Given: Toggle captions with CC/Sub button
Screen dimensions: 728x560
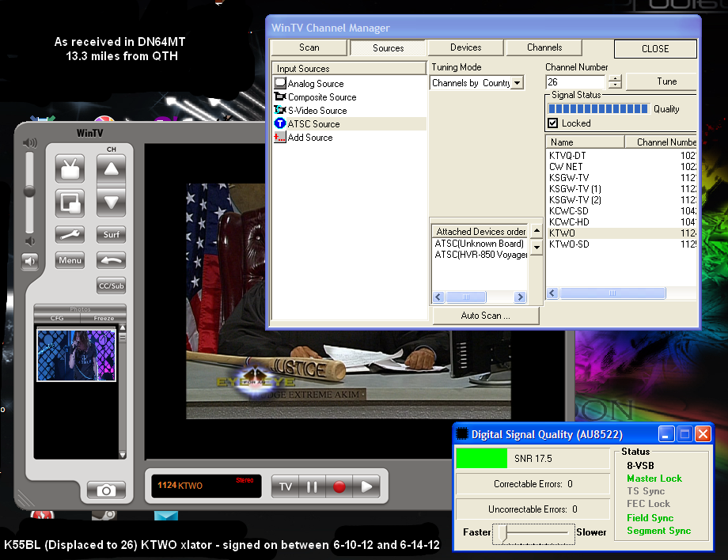Looking at the screenshot, I should 111,286.
